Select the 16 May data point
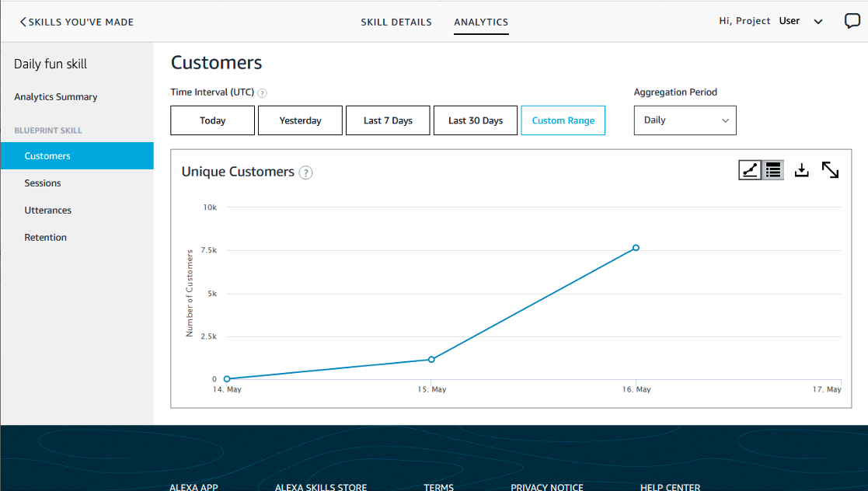868x491 pixels. (x=636, y=247)
